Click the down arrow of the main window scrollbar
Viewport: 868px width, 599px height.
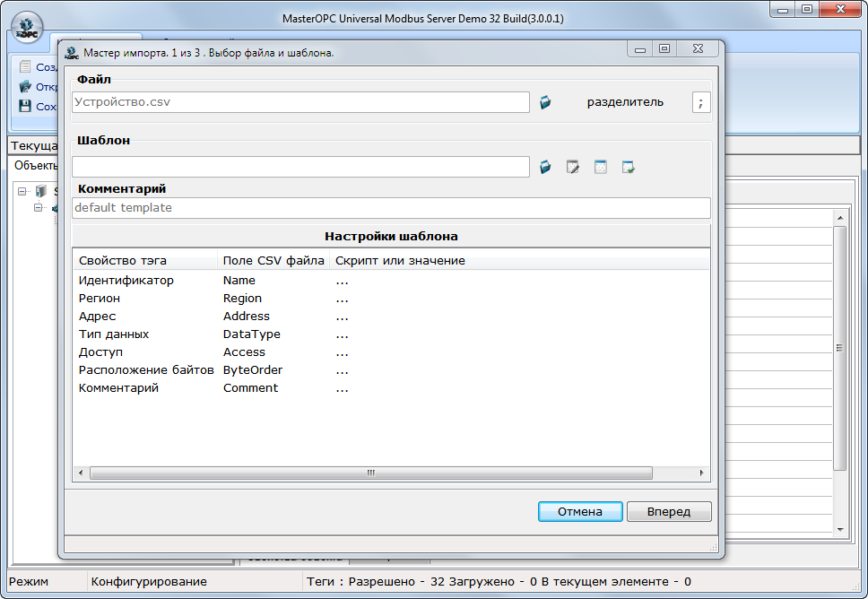point(840,530)
